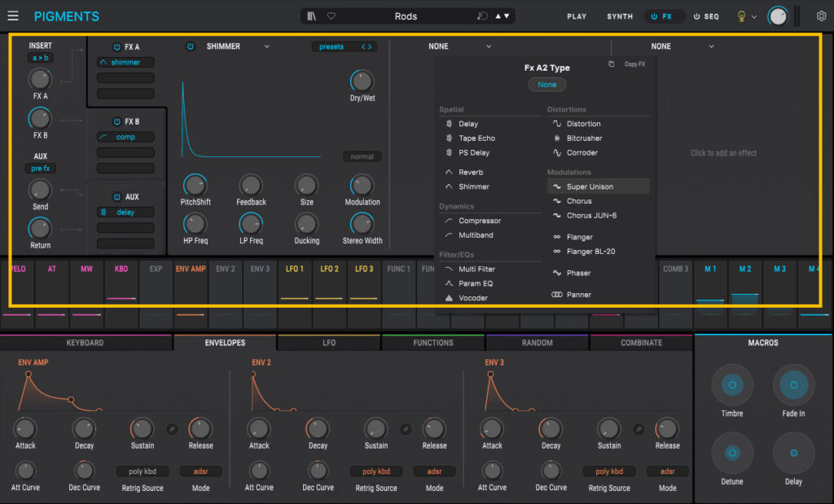Open AUX pre fx routing selector
Screen dimensions: 834x504
point(41,168)
